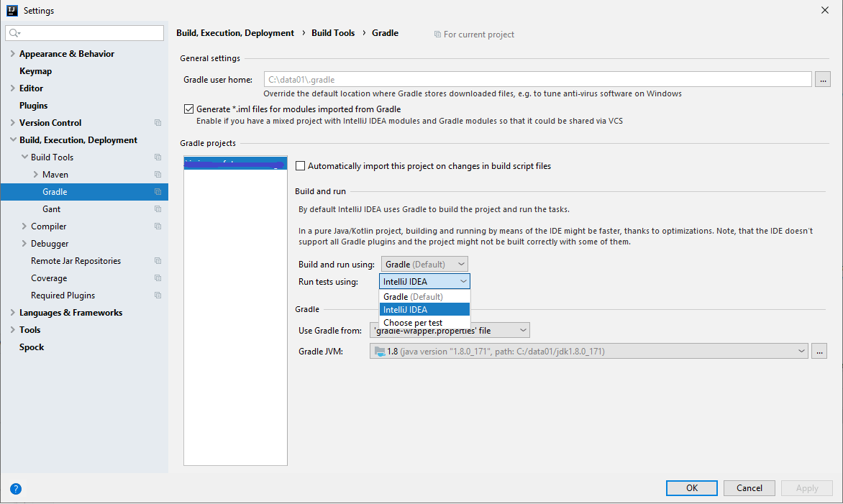This screenshot has height=504, width=843.
Task: Click the search magnifier icon in settings search
Action: pos(14,33)
